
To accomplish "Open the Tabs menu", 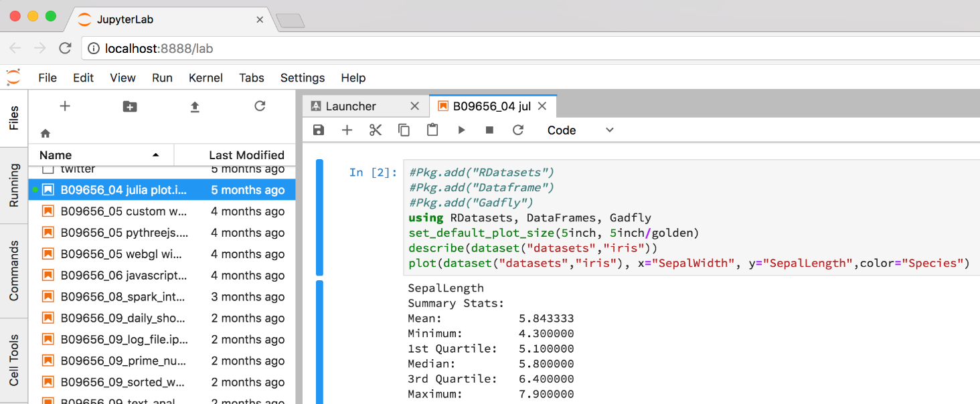I will click(252, 78).
